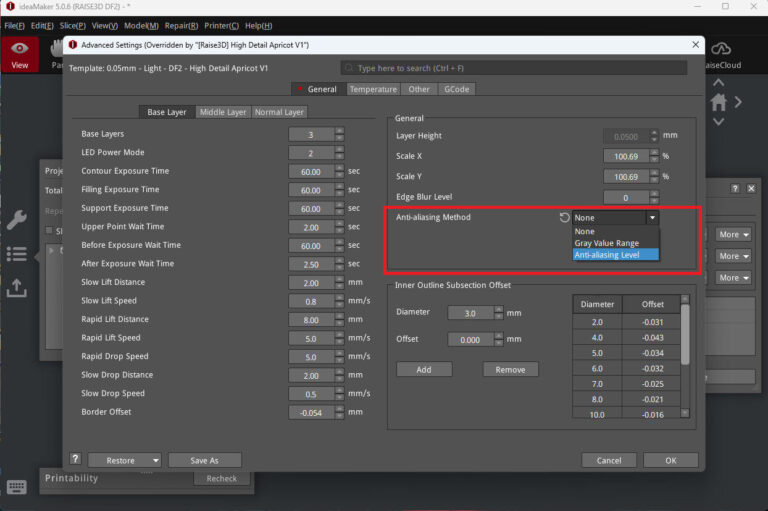Image resolution: width=768 pixels, height=511 pixels.
Task: Click the Diameter column header
Action: (597, 304)
